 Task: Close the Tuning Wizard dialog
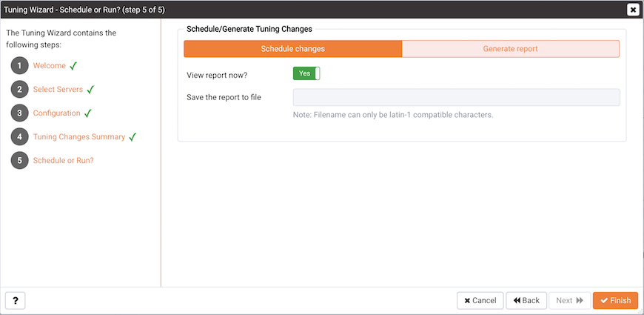(632, 10)
